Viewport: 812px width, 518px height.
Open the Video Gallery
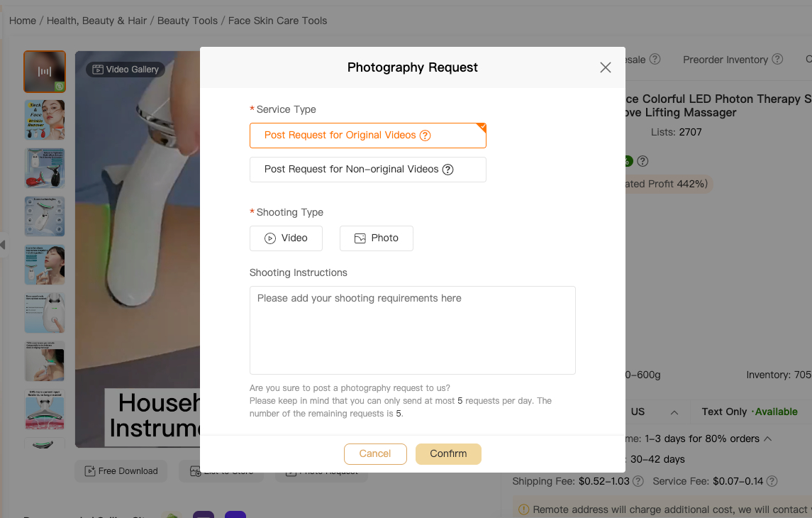click(126, 70)
